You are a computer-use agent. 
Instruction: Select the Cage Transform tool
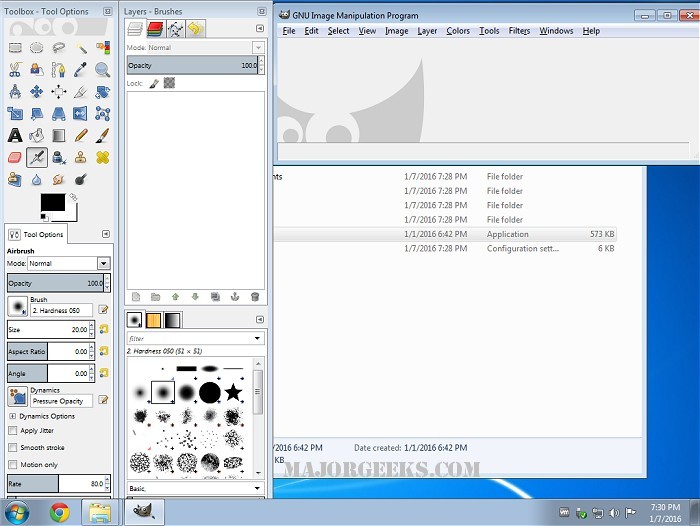[x=102, y=113]
